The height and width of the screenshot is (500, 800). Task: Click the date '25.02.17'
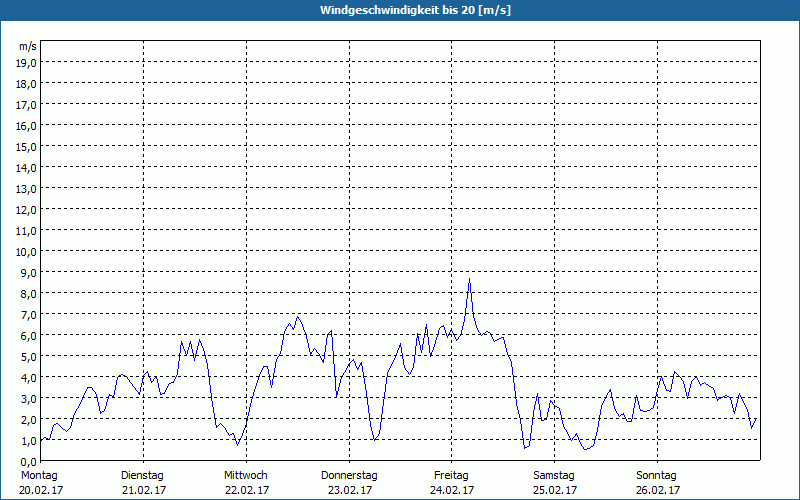coord(555,490)
